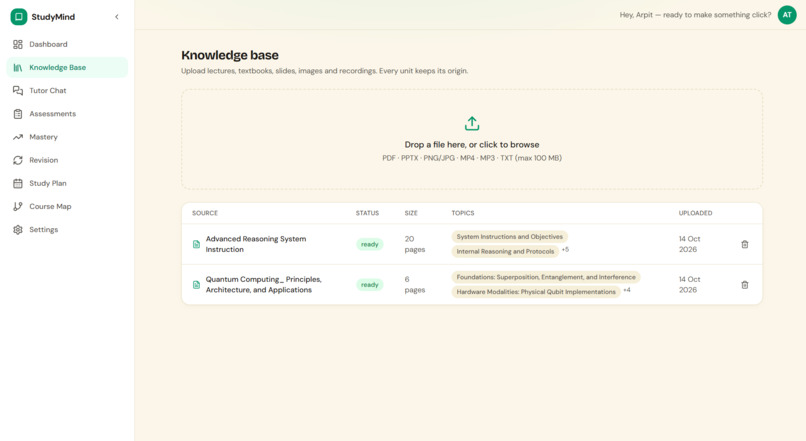The height and width of the screenshot is (441, 806).
Task: Click 'Drop a file here, or click to browse'
Action: (472, 144)
